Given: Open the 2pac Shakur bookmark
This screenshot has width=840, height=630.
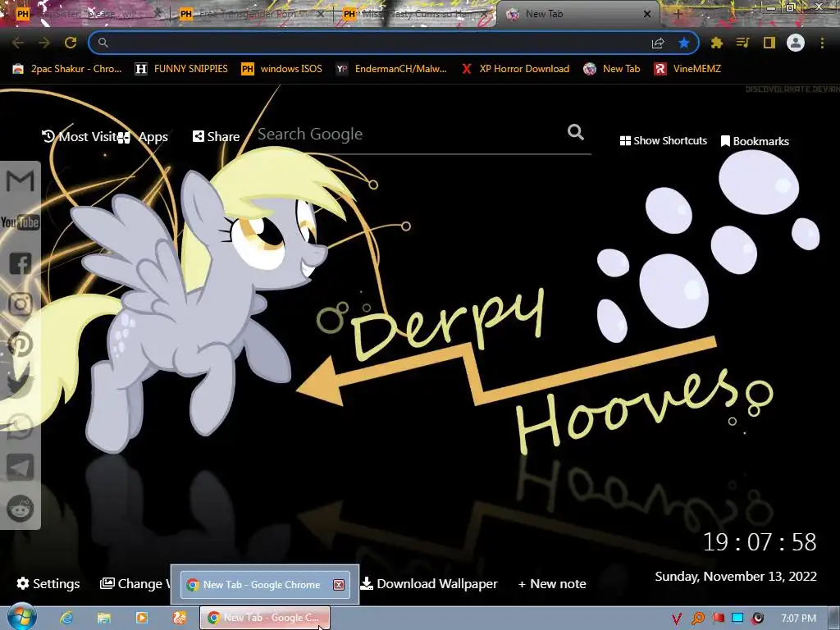Looking at the screenshot, I should [67, 69].
